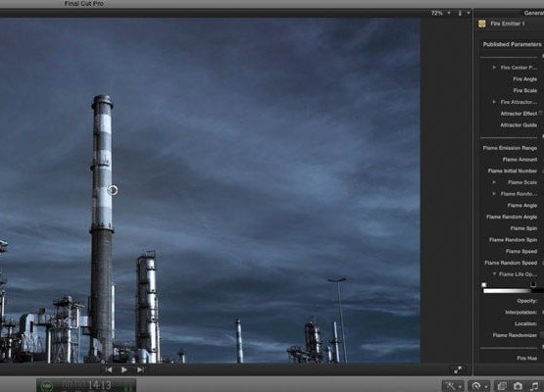Expand the Fire Attractor parameter
Screen dimensions: 544x392
[494, 102]
